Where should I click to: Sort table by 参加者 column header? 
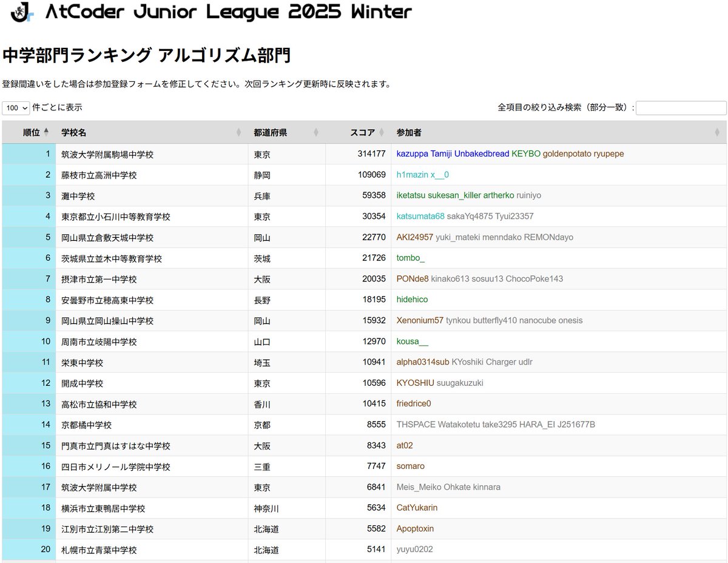pyautogui.click(x=558, y=132)
